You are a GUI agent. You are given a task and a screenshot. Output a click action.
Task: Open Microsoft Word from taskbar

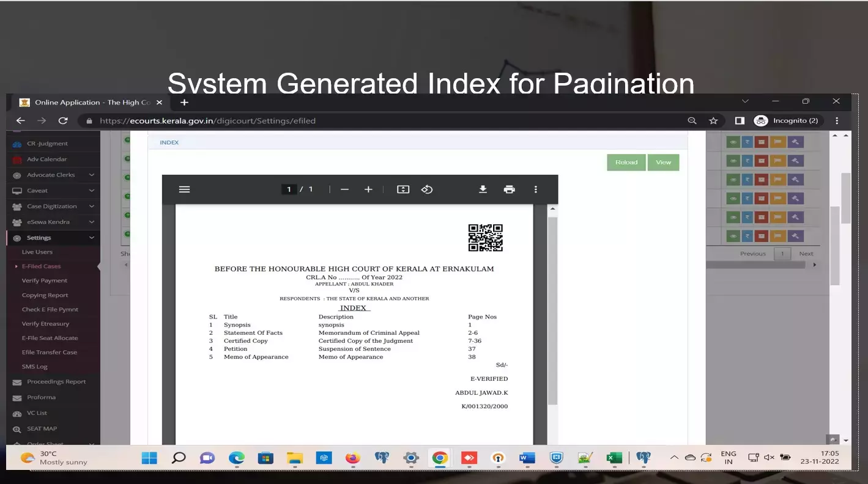(527, 458)
